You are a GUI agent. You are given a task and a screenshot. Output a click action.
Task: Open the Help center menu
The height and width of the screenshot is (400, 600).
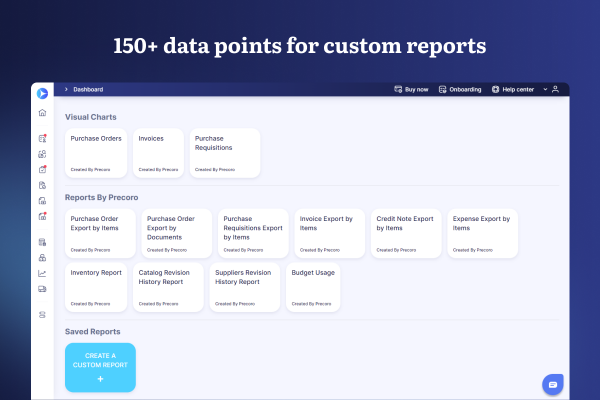516,89
